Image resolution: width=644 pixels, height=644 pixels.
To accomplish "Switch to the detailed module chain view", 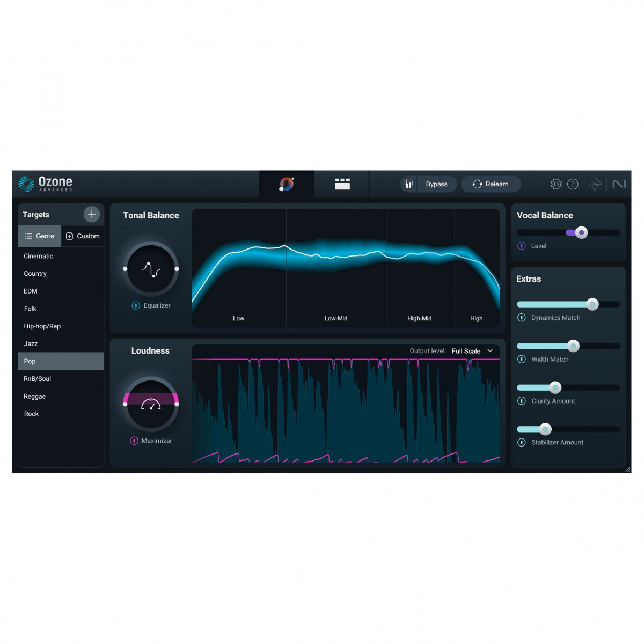I will point(342,184).
